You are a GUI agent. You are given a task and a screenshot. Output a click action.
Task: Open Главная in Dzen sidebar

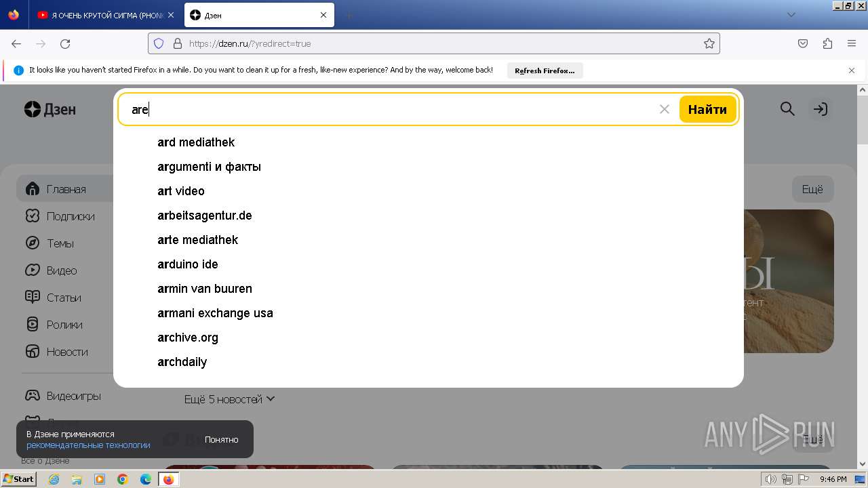tap(65, 189)
